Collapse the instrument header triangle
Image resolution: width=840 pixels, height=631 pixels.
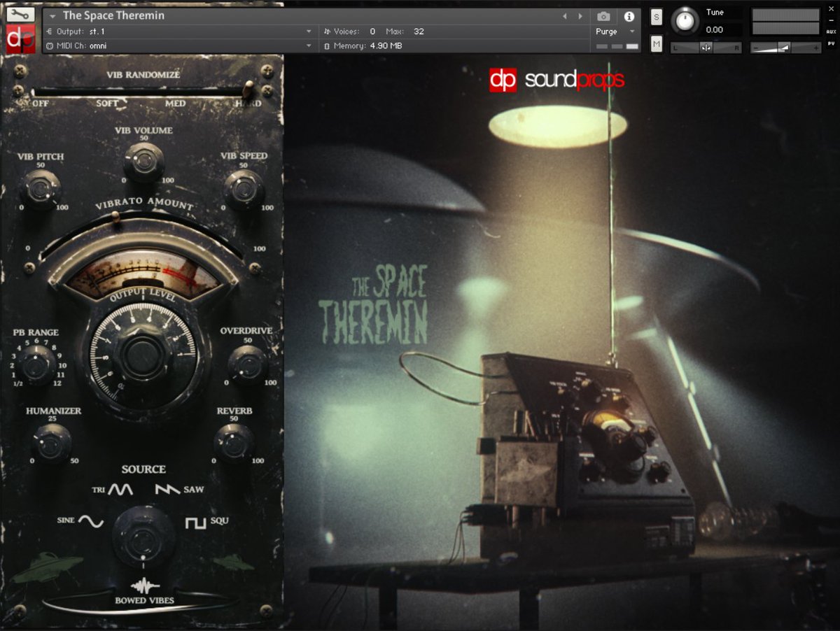(52, 16)
